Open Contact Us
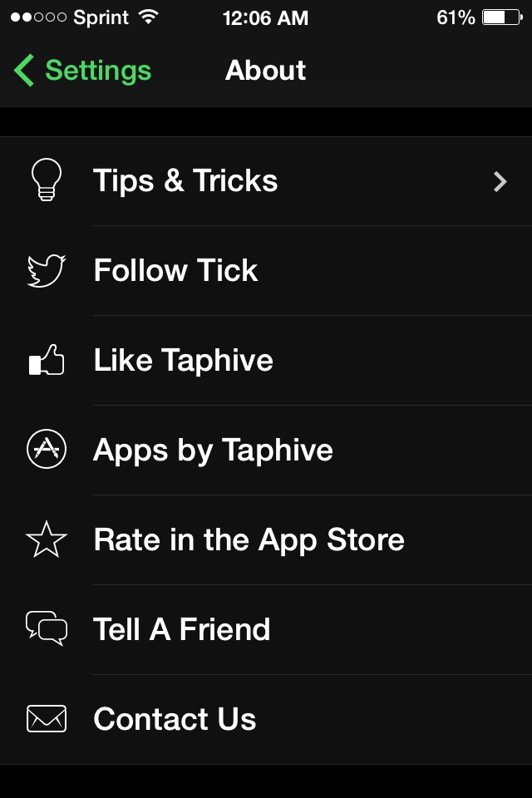Screen dimensions: 532x798 click(175, 720)
